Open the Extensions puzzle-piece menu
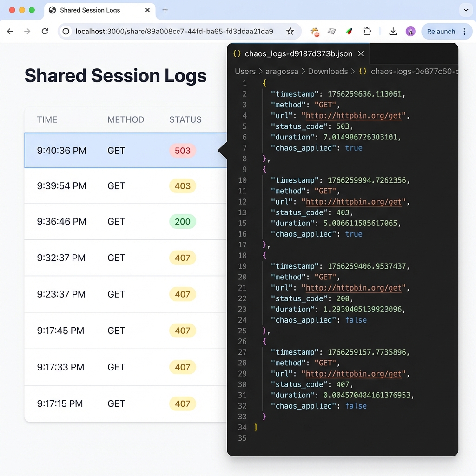The height and width of the screenshot is (476, 476). tap(367, 32)
